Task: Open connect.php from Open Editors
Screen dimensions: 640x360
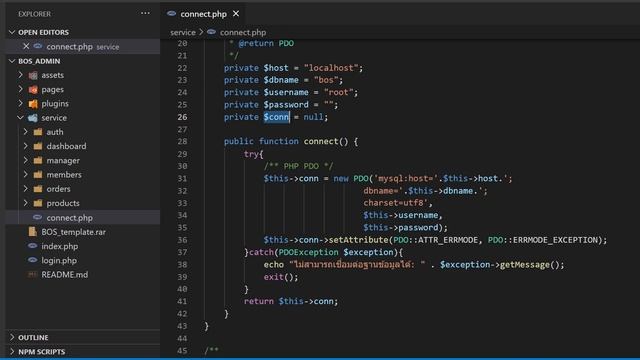Action: click(x=83, y=47)
